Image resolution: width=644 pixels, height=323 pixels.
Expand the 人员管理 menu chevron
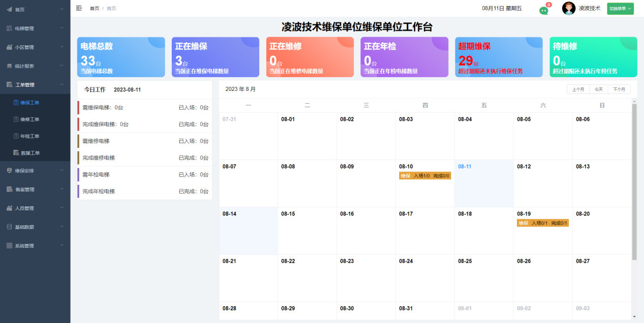click(62, 208)
